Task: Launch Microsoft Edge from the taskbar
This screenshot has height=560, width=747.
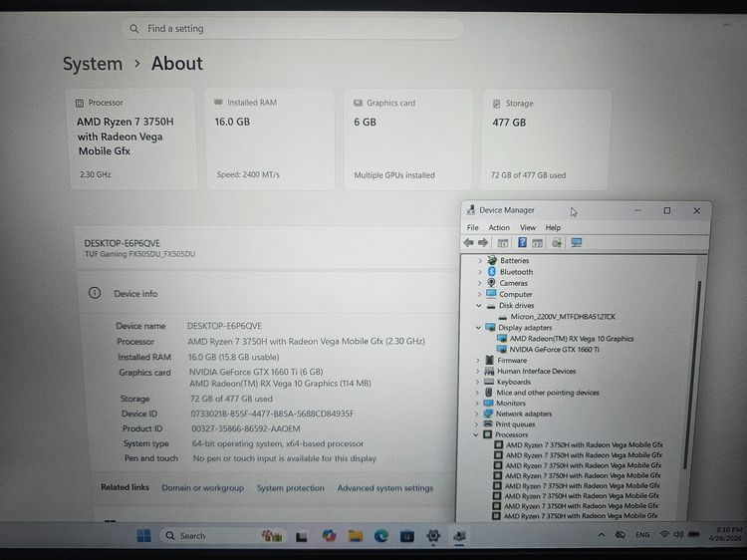Action: pyautogui.click(x=380, y=536)
